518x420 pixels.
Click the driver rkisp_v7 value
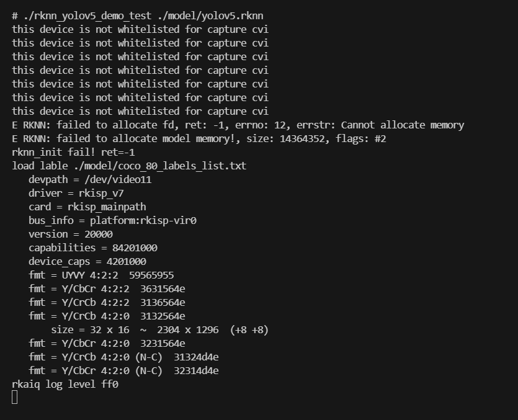(x=101, y=194)
